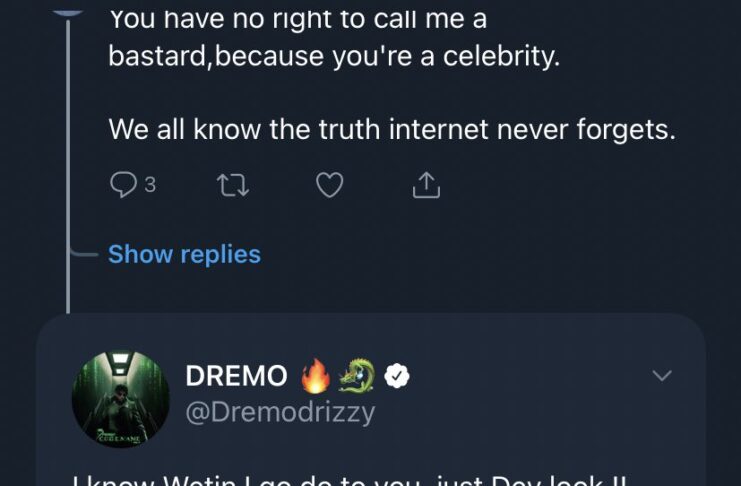
Task: Click the DREMO display name
Action: [x=236, y=376]
